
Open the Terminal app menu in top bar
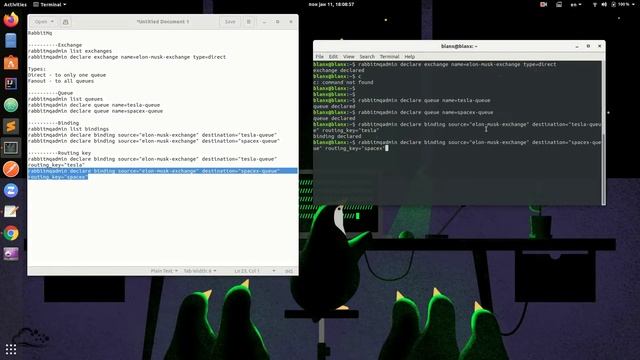click(x=49, y=4)
